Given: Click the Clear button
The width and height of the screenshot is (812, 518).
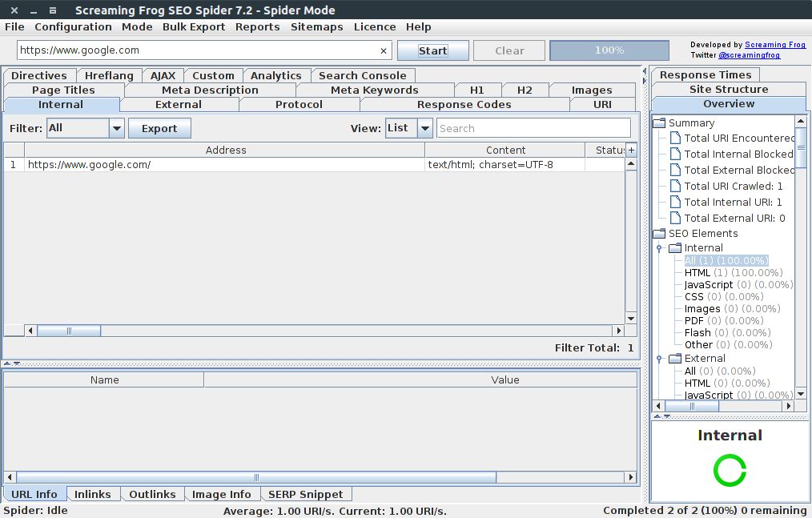Looking at the screenshot, I should [509, 50].
